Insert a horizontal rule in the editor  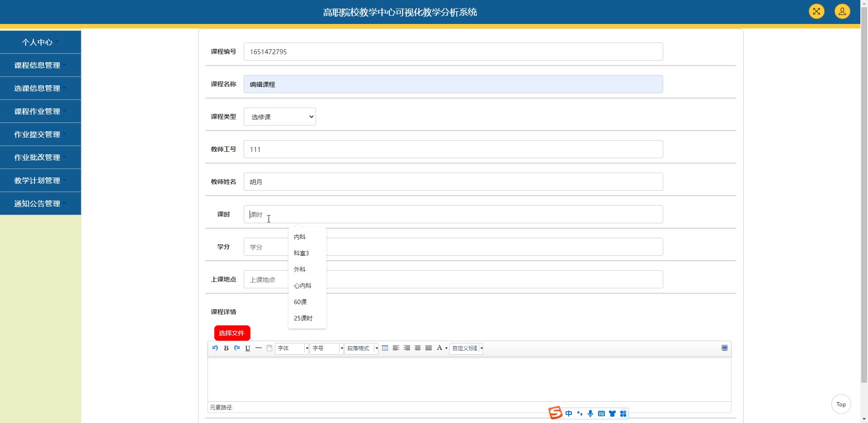tap(259, 348)
